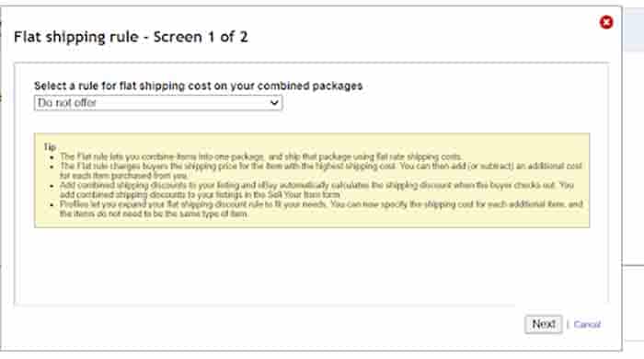Close the Flat shipping rule dialog

[606, 22]
